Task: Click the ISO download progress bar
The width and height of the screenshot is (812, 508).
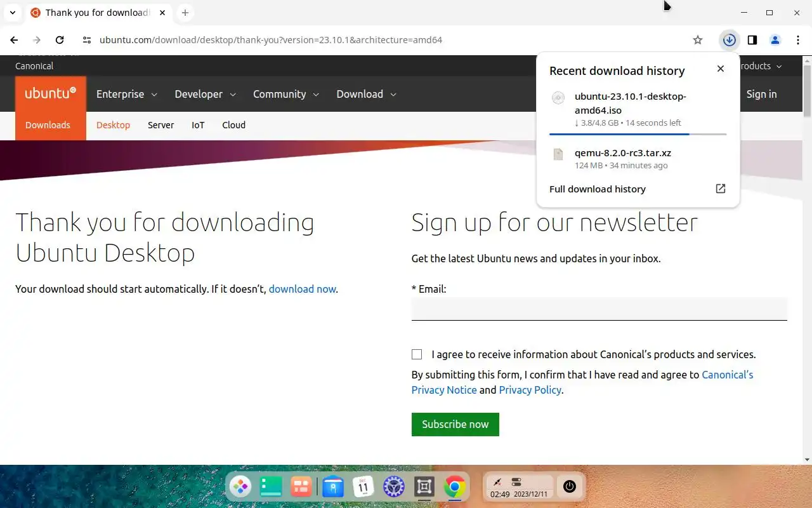Action: [638, 135]
